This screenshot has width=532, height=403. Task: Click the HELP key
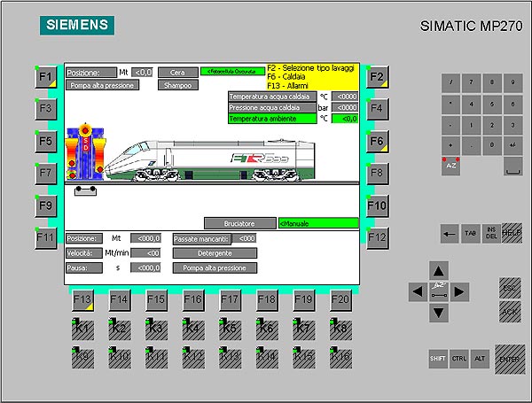[512, 233]
